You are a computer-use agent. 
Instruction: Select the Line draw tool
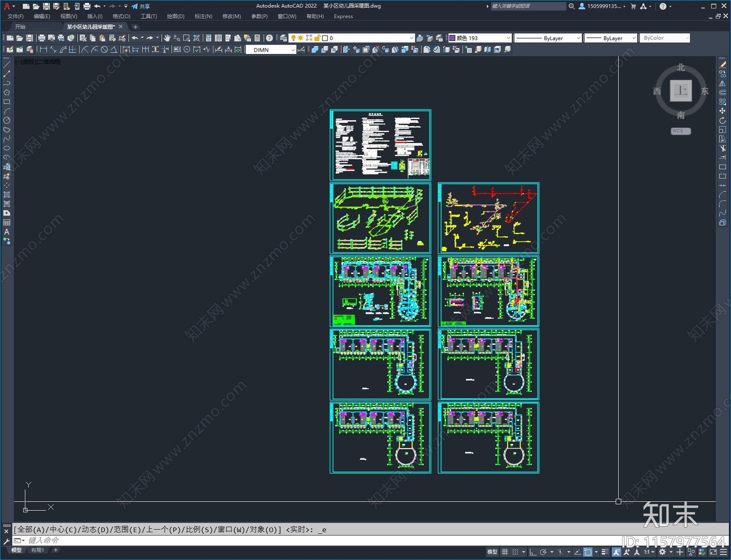point(7,65)
